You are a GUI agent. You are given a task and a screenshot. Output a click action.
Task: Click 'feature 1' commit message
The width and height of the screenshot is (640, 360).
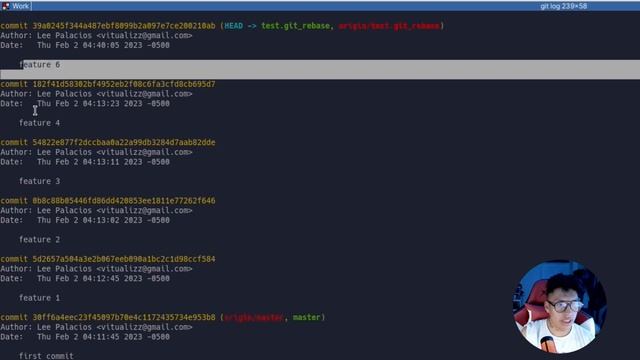(40, 298)
